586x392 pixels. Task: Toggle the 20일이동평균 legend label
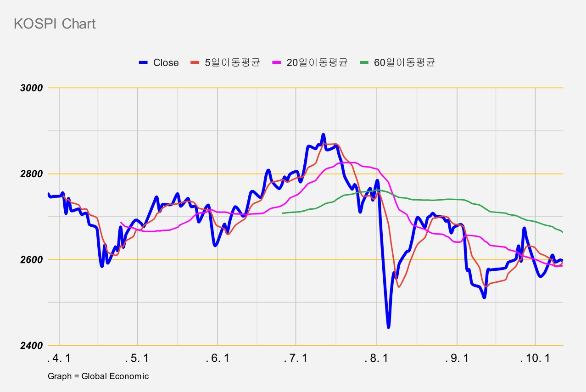317,63
